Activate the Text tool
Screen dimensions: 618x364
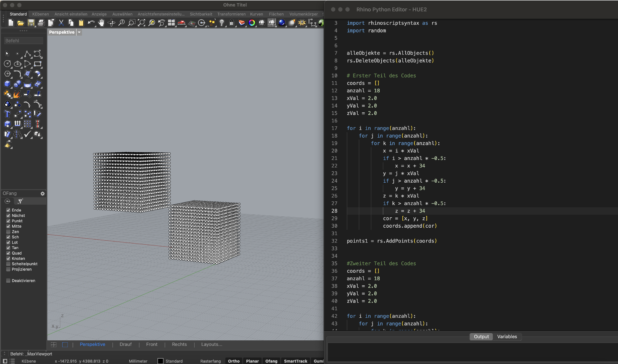click(x=7, y=114)
